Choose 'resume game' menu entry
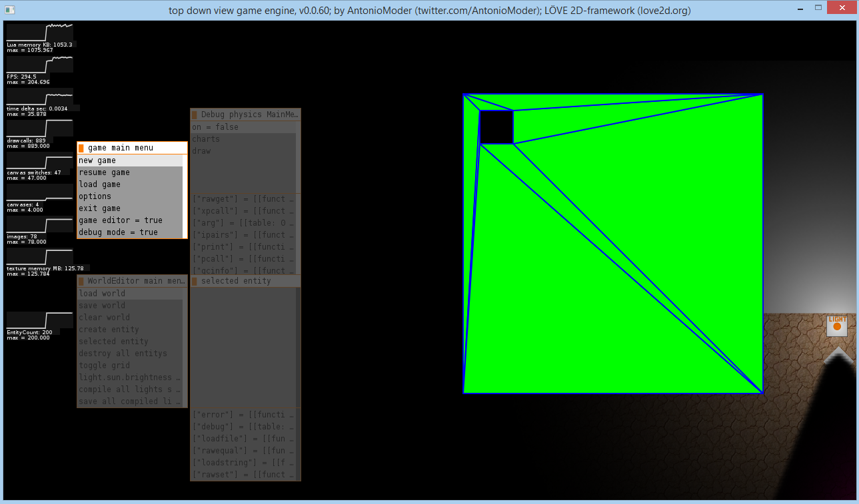The height and width of the screenshot is (504, 859). (x=130, y=172)
